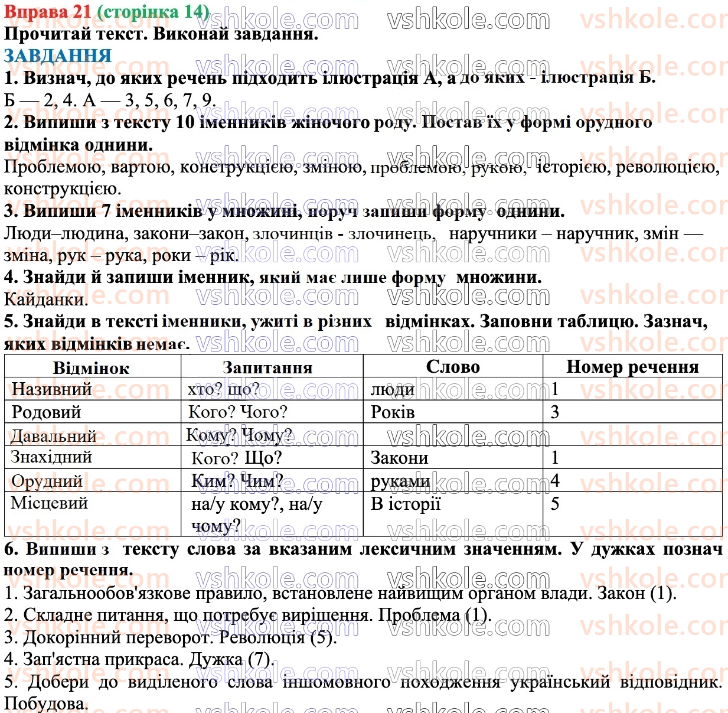The image size is (728, 713).
Task: Click the word 'революцією,' in task 2 answer
Action: click(668, 167)
